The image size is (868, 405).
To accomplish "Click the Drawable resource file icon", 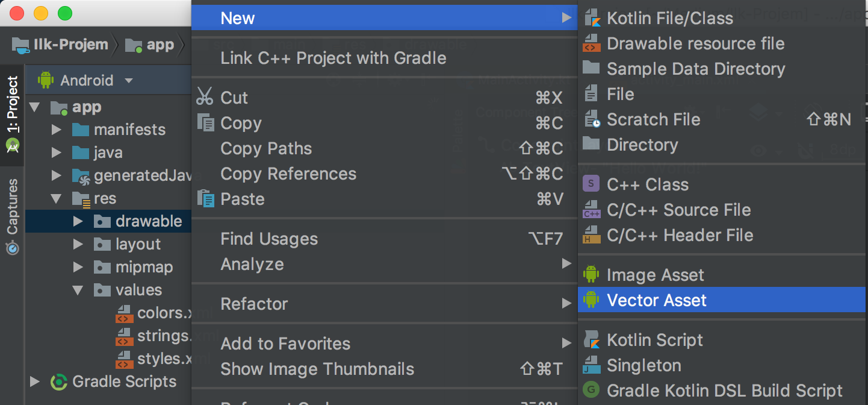I will click(592, 43).
